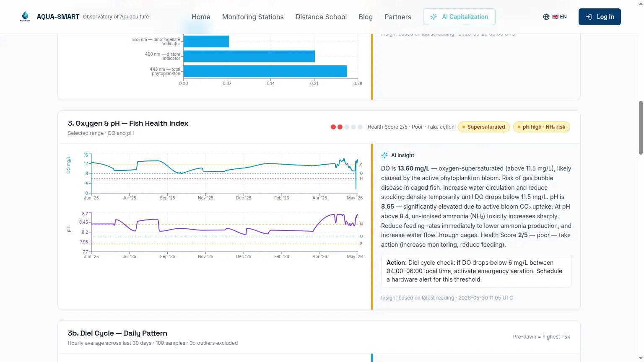The image size is (644, 362).
Task: Click the arrow icon on Log In
Action: [x=589, y=17]
